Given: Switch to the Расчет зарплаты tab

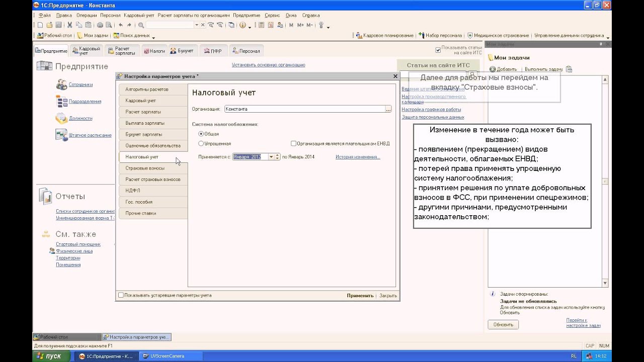Looking at the screenshot, I should (x=122, y=51).
